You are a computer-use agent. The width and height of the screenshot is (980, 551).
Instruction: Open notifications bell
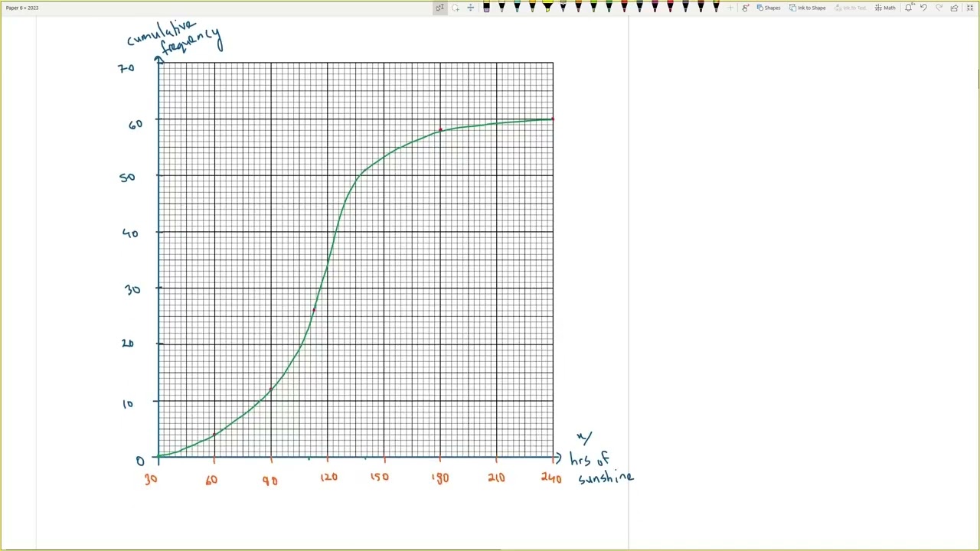coord(909,8)
